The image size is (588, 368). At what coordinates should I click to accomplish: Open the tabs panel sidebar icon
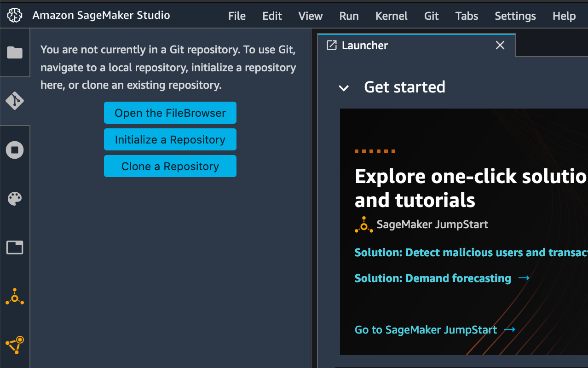[15, 247]
